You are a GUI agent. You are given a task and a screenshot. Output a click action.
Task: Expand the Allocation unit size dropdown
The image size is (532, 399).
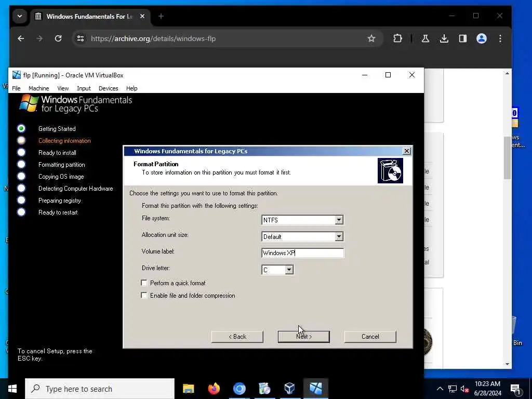339,236
